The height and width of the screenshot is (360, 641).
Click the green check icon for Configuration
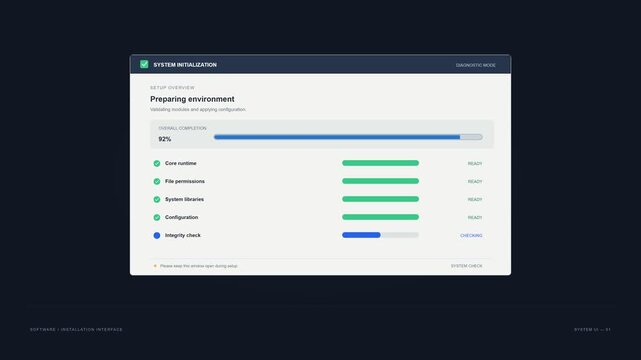coord(157,217)
